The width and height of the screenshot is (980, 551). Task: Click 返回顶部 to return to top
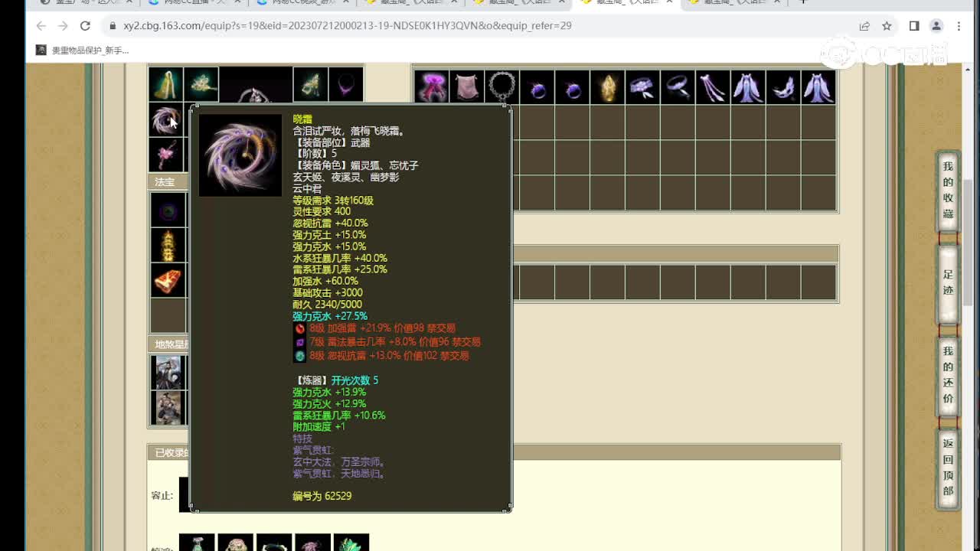[x=948, y=468]
